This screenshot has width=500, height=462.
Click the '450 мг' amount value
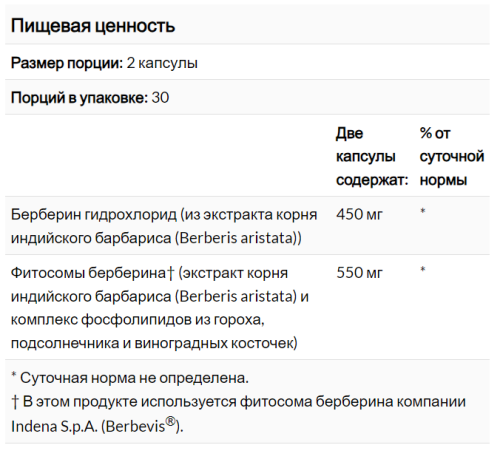[359, 214]
